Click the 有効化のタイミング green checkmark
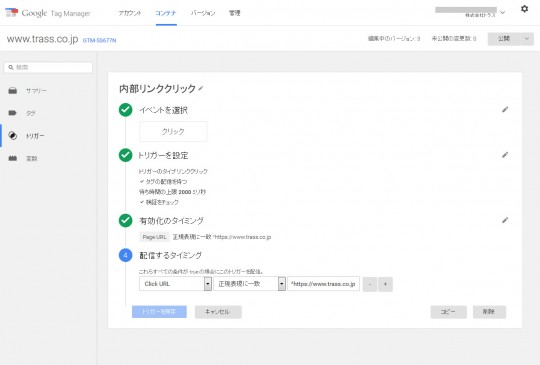Image resolution: width=540 pixels, height=365 pixels. pos(125,220)
